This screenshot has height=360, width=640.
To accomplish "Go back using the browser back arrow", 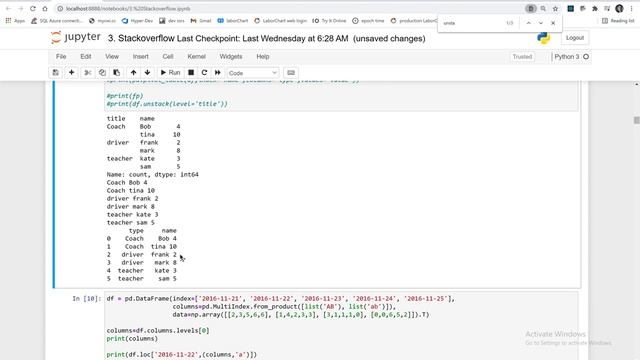I will click(8, 9).
